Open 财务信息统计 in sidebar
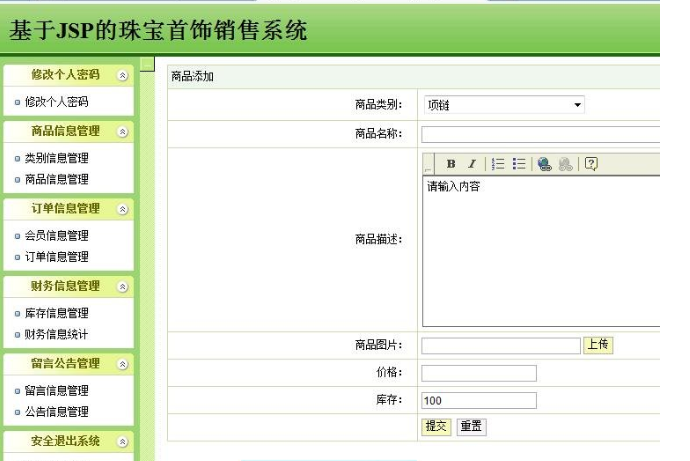 [x=56, y=334]
